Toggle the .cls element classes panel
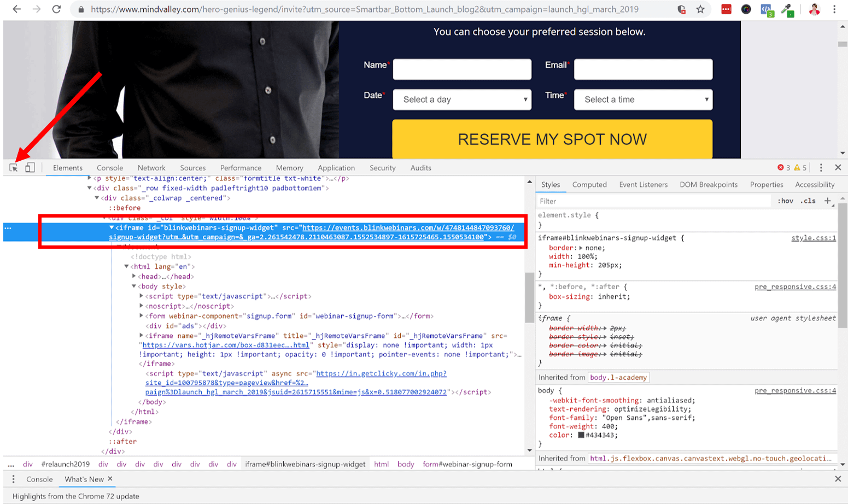848x504 pixels. pos(808,201)
